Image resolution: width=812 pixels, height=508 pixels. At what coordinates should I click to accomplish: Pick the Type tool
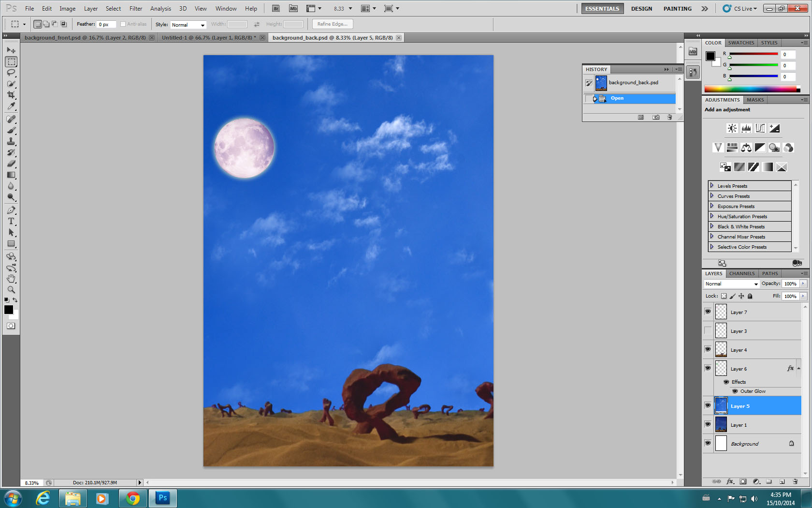point(11,222)
